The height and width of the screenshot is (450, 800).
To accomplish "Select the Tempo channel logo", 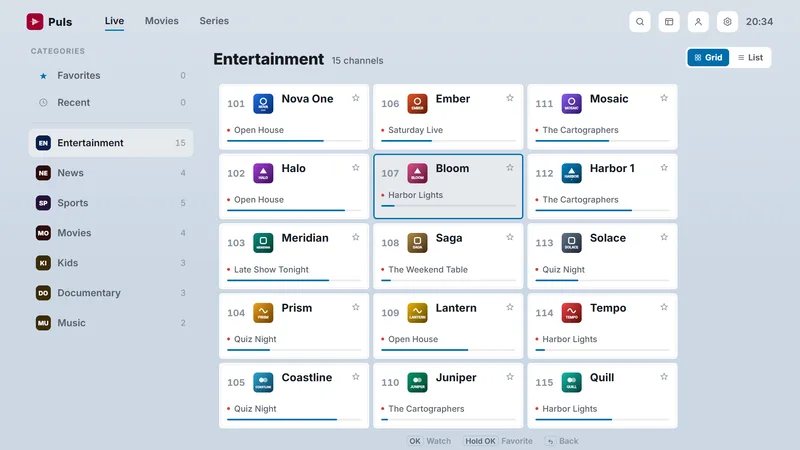I will coord(571,313).
